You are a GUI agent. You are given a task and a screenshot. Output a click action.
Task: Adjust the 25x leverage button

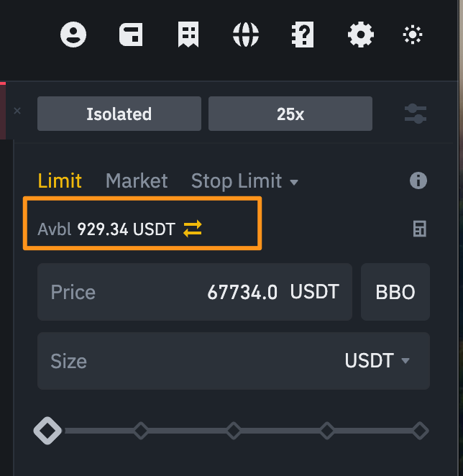(290, 114)
